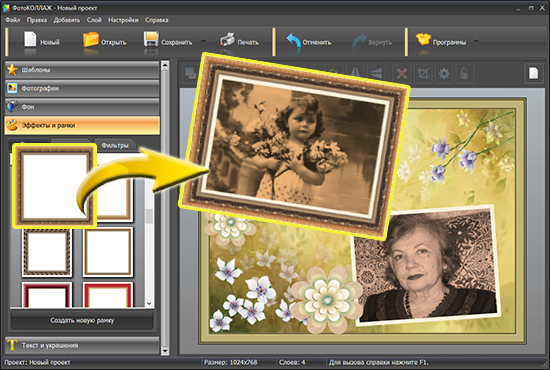
Task: Open the Добавить menu
Action: coord(67,20)
